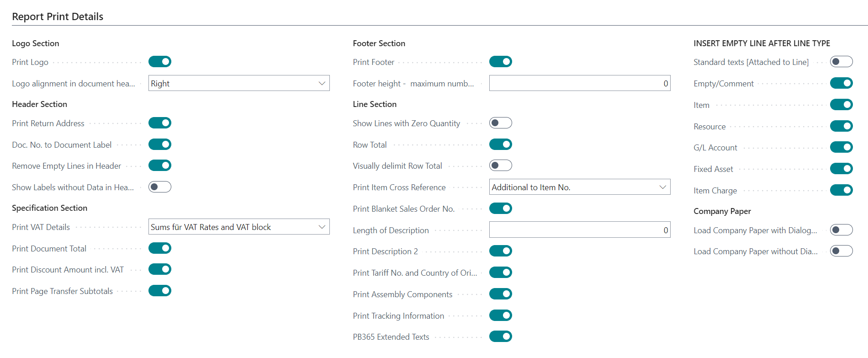
Task: Enable Show Lines with Zero Quantity
Action: point(501,123)
